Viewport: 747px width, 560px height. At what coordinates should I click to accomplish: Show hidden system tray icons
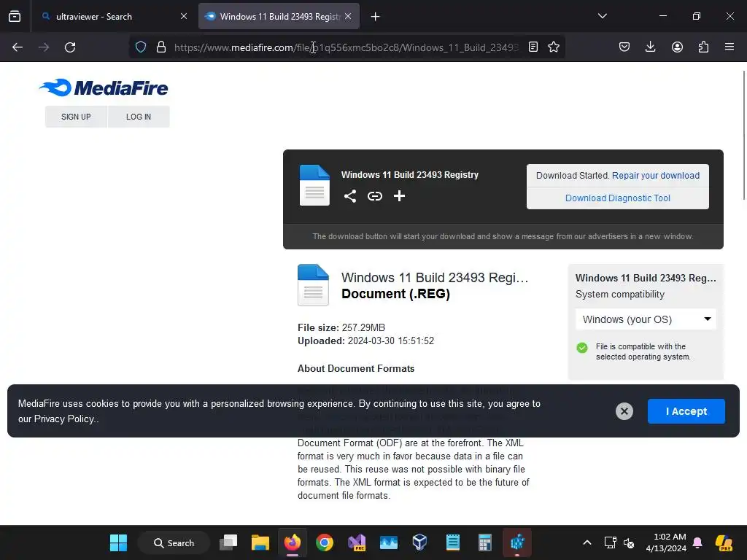coord(587,542)
